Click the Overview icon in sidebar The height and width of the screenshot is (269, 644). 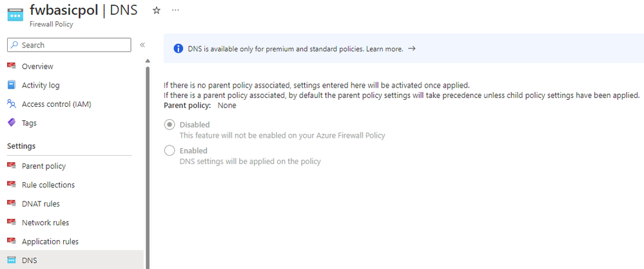(x=12, y=66)
